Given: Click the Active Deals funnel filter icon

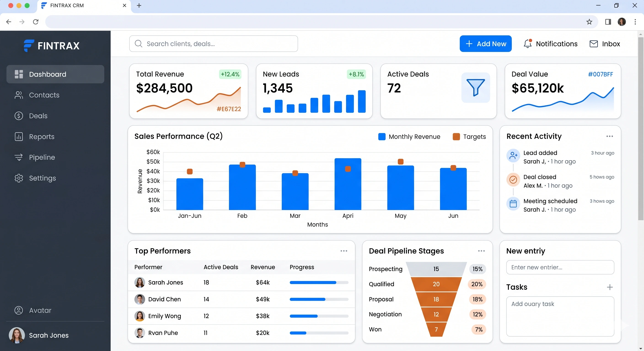Looking at the screenshot, I should pos(475,88).
